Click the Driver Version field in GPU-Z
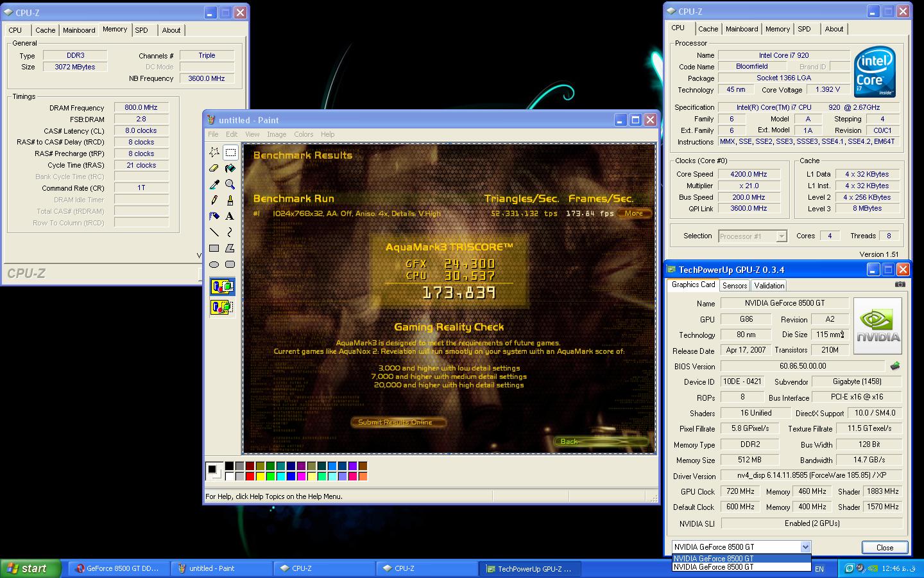 click(x=812, y=476)
